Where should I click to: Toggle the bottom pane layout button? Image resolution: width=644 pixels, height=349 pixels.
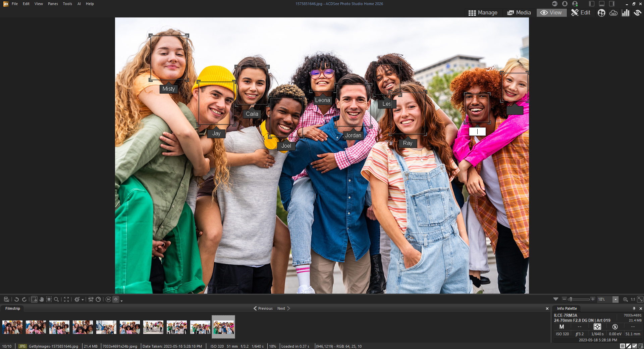602,4
